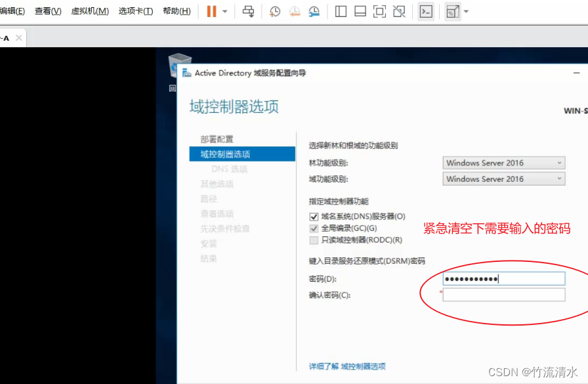Click the stretch guest display icon
Image resolution: width=588 pixels, height=384 pixels.
pos(453,12)
